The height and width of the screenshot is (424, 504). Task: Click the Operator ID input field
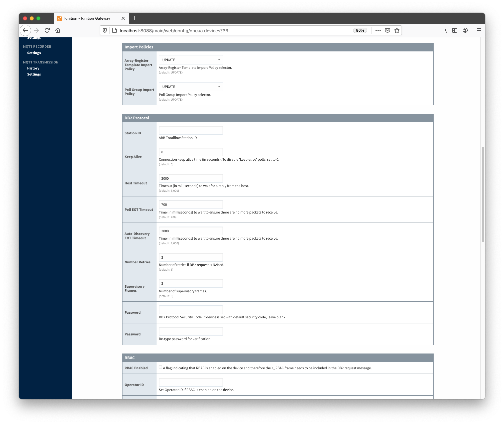click(x=191, y=382)
